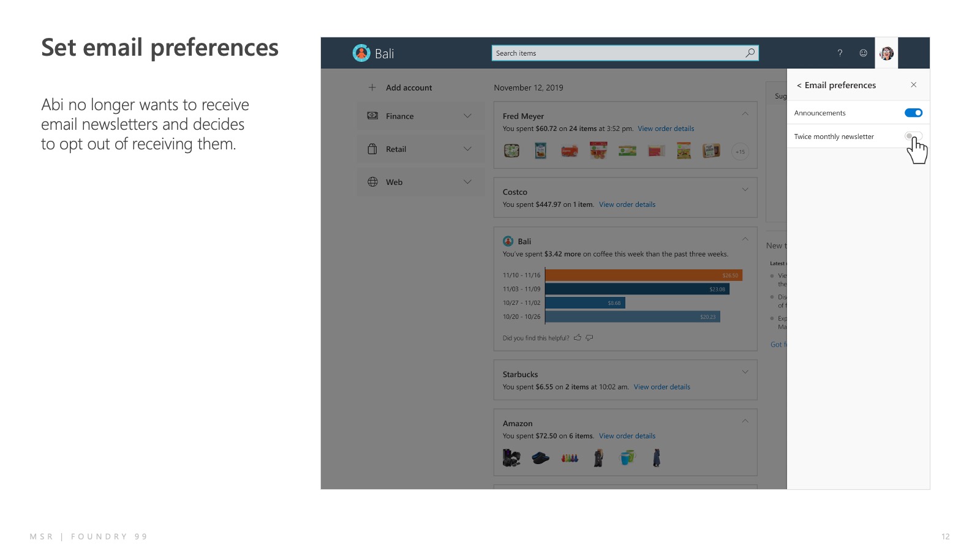The image size is (980, 551).
Task: Open the user profile avatar
Action: click(886, 53)
